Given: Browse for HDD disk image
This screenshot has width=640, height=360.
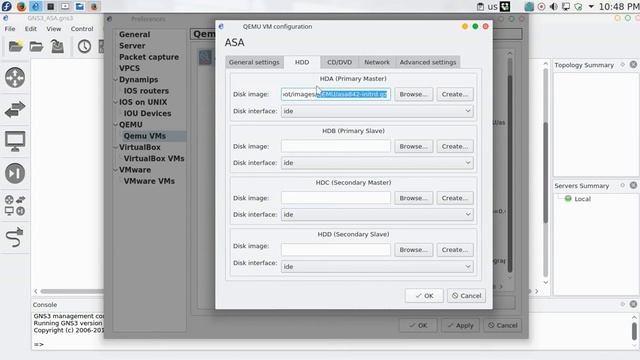Looking at the screenshot, I should [x=413, y=250].
